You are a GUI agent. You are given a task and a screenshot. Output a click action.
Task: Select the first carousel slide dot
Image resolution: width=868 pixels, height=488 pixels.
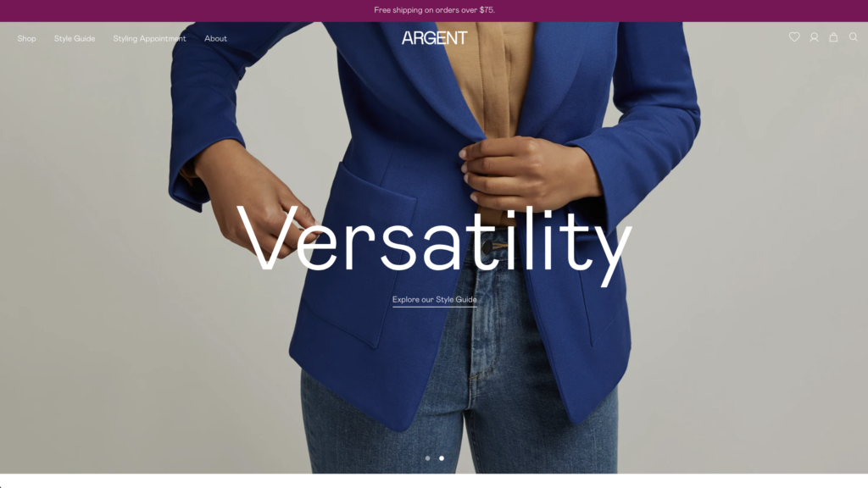coord(427,458)
